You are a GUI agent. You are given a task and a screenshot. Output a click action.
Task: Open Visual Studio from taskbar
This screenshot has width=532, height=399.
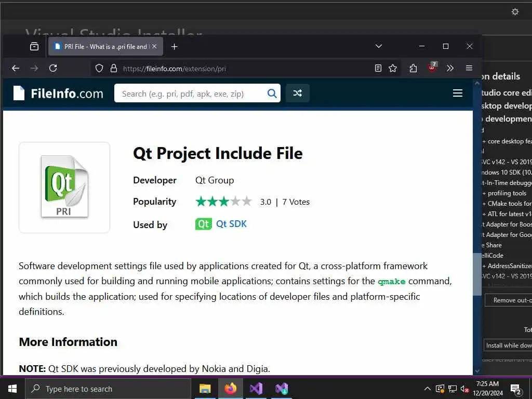click(x=256, y=389)
